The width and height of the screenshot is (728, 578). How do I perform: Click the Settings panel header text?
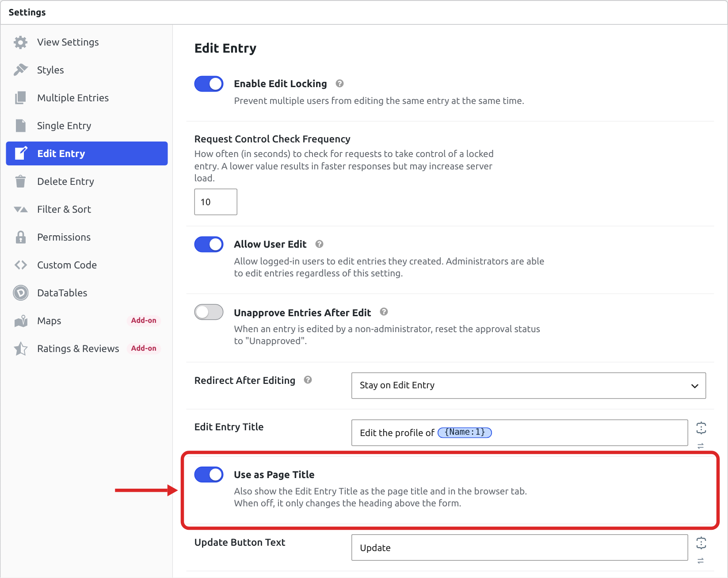[27, 12]
